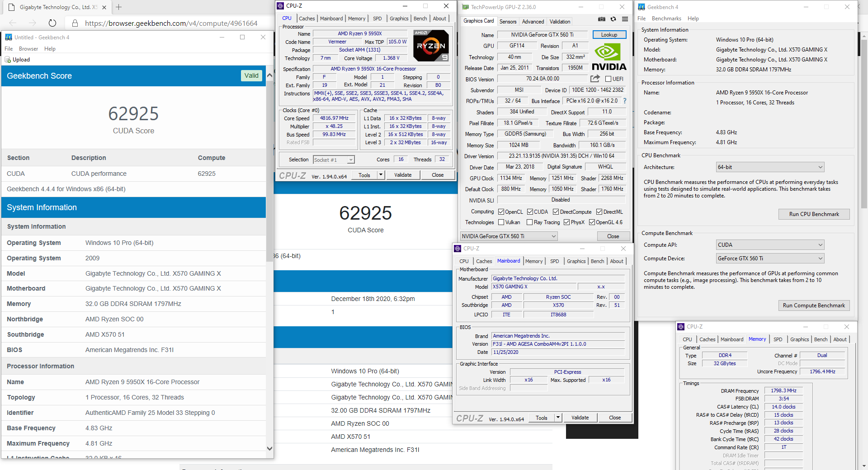
Task: Click the padlock icon in address bar
Action: (75, 23)
